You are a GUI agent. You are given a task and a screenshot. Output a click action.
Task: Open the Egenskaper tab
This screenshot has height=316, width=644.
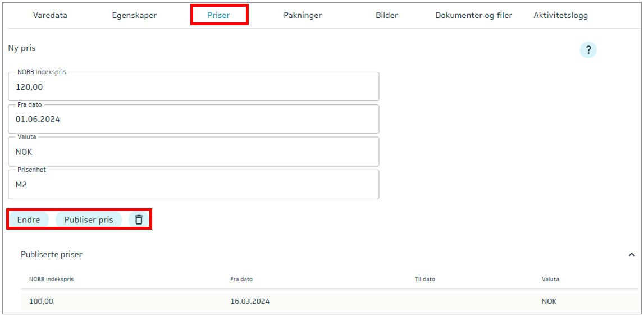(134, 15)
